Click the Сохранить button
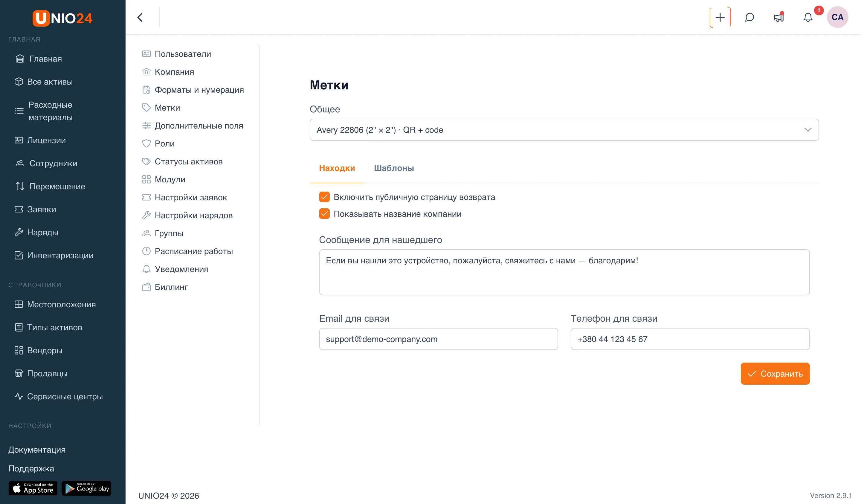 pyautogui.click(x=775, y=374)
